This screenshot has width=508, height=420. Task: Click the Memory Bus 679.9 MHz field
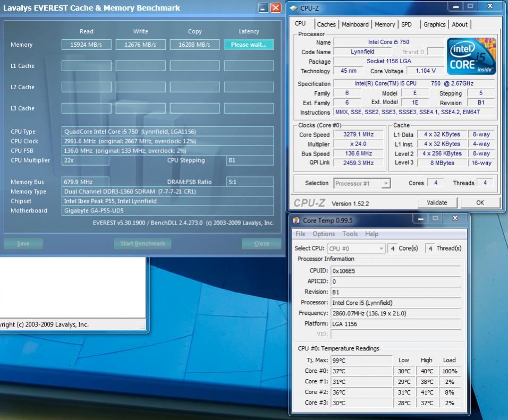pyautogui.click(x=85, y=182)
